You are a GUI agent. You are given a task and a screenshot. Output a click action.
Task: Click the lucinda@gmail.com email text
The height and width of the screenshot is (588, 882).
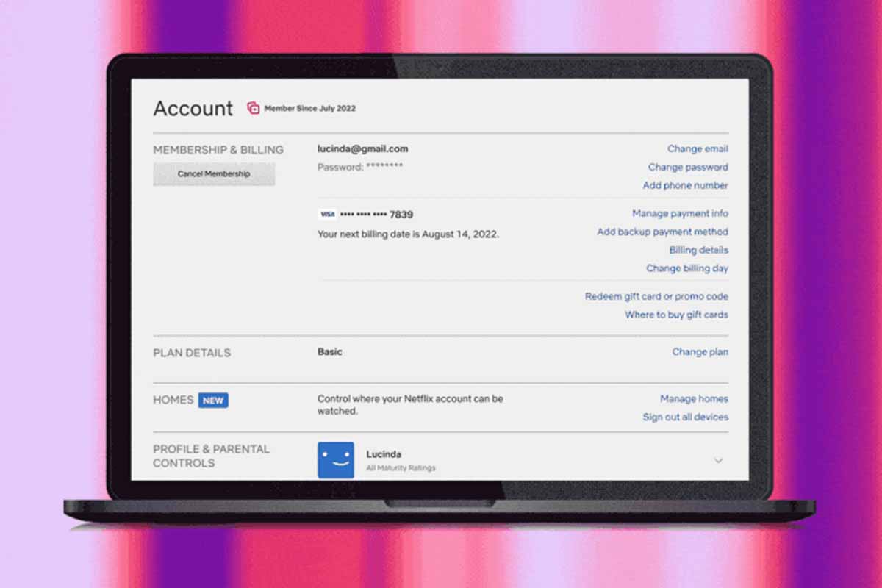(362, 149)
